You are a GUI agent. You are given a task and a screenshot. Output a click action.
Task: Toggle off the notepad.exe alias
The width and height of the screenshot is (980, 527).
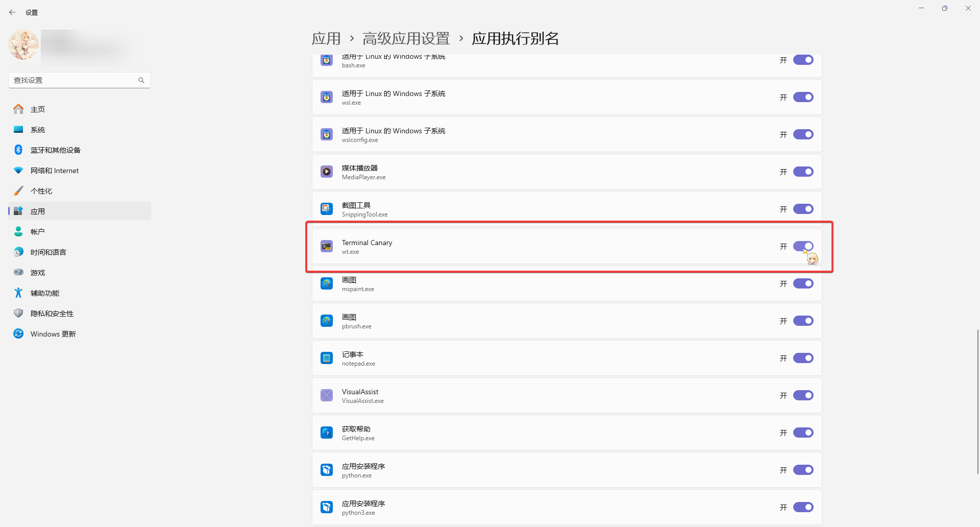click(x=803, y=358)
